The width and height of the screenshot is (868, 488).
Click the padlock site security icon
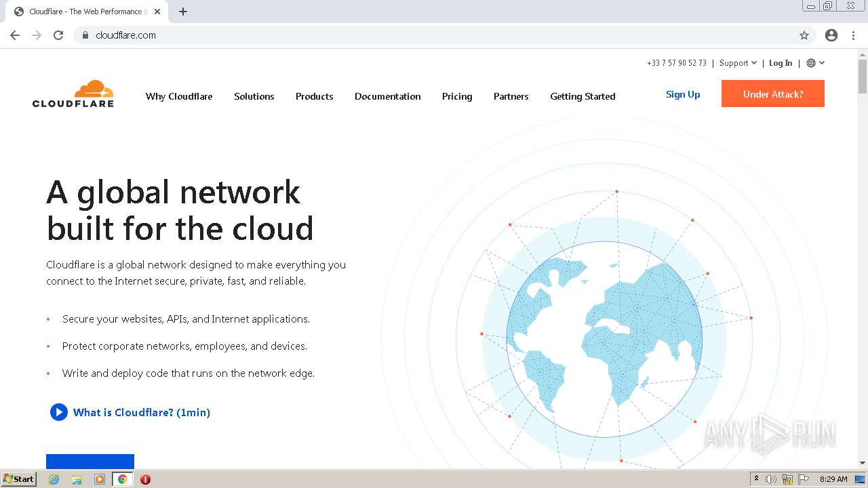85,35
